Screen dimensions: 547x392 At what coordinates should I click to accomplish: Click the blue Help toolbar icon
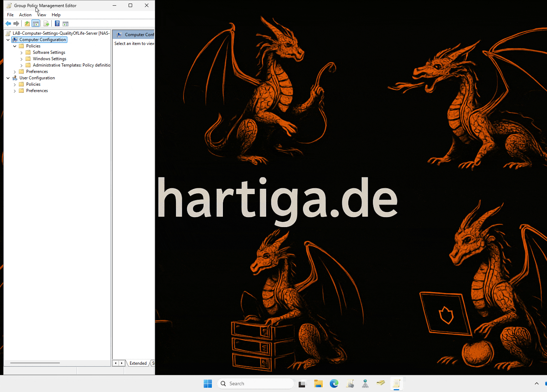(57, 24)
